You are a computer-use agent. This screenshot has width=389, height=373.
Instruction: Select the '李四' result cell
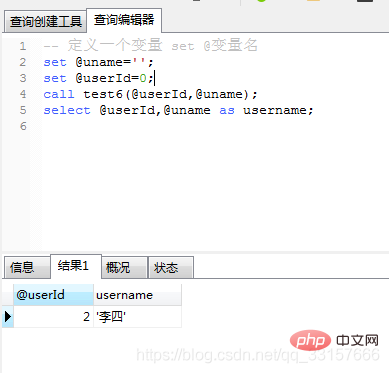point(137,316)
